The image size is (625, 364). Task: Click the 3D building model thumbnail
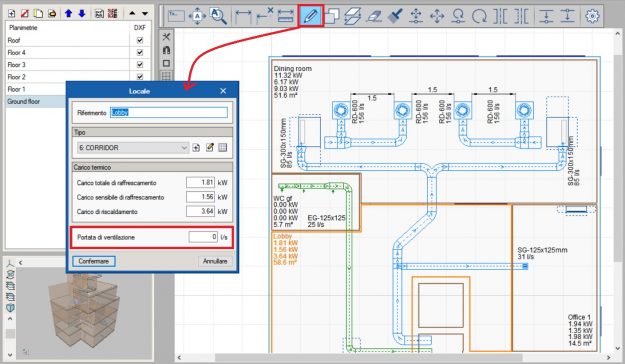coord(84,311)
